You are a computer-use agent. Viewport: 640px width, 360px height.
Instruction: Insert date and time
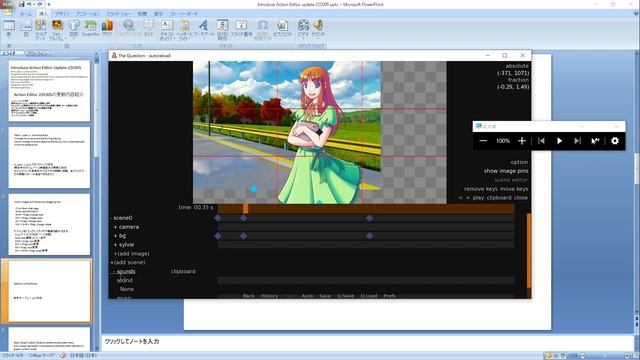click(x=222, y=29)
